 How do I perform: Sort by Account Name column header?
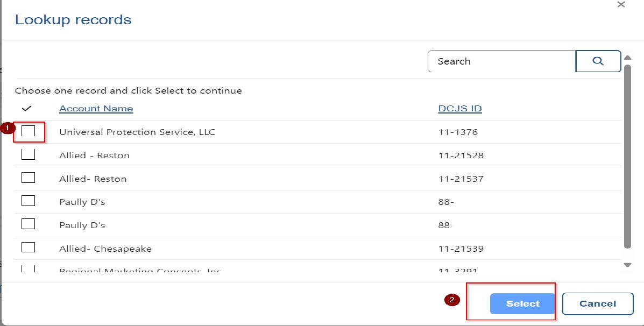(96, 109)
